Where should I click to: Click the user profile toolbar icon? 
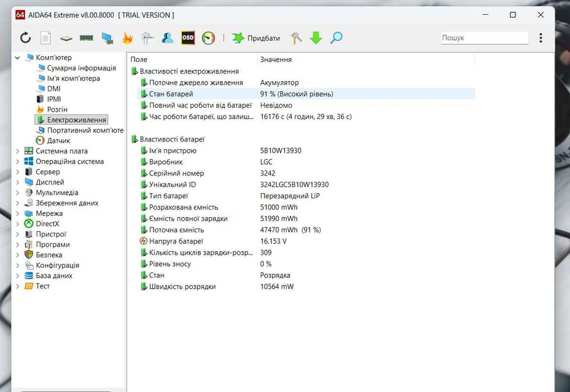pos(168,38)
